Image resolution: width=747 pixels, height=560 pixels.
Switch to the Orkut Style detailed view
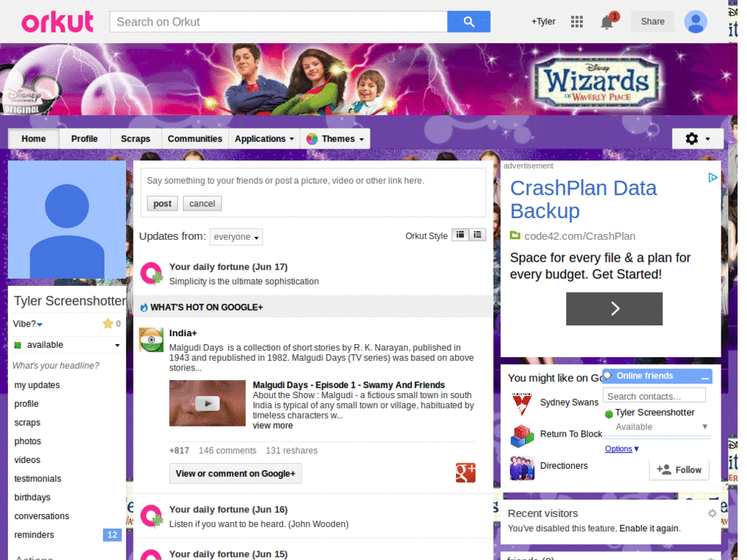460,235
